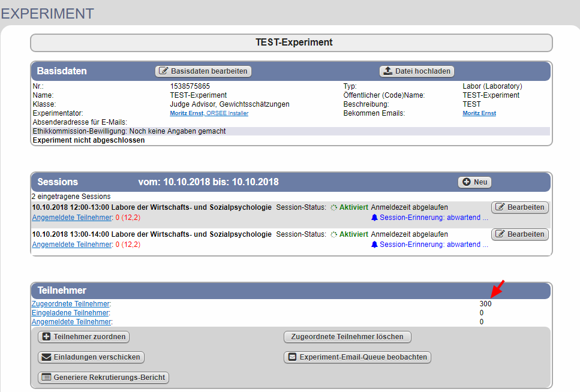Open Angemeldete Teilnehmer of 12:00-13:00 session

tap(72, 218)
